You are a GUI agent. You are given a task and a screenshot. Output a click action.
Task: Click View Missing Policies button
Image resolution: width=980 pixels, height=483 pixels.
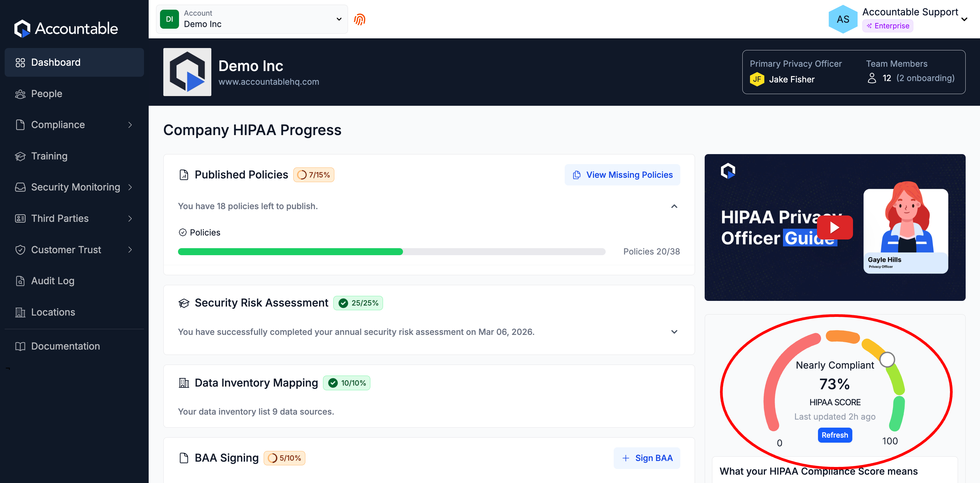tap(622, 175)
